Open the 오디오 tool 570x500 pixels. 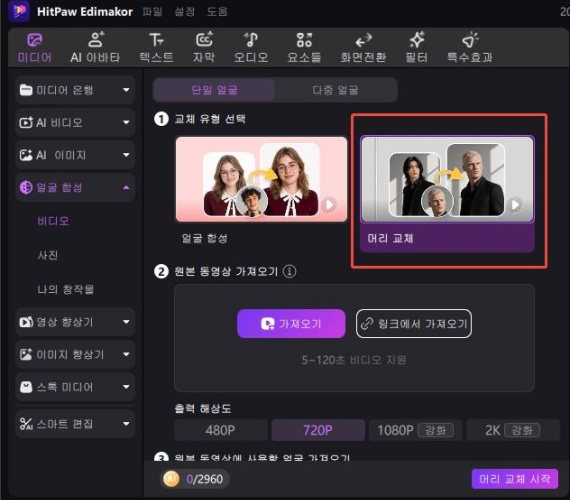pyautogui.click(x=251, y=47)
